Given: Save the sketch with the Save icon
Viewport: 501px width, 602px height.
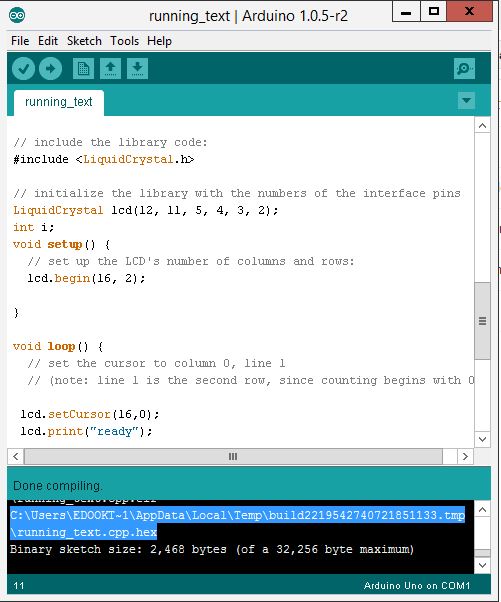Looking at the screenshot, I should [137, 69].
